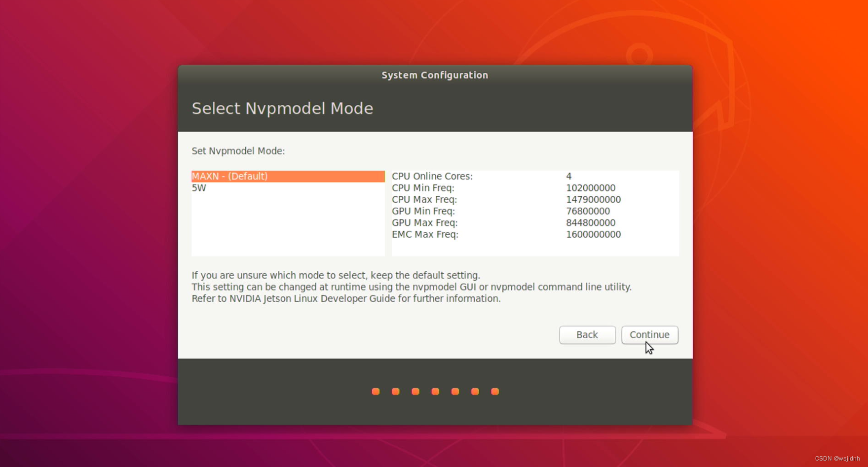Click the middle progress dot indicator
This screenshot has height=467, width=868.
(x=435, y=391)
